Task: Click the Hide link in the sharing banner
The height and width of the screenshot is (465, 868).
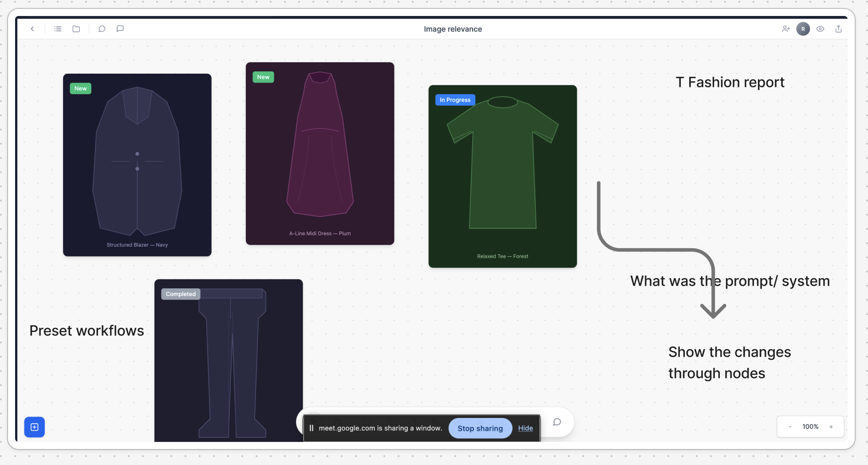Action: tap(525, 428)
